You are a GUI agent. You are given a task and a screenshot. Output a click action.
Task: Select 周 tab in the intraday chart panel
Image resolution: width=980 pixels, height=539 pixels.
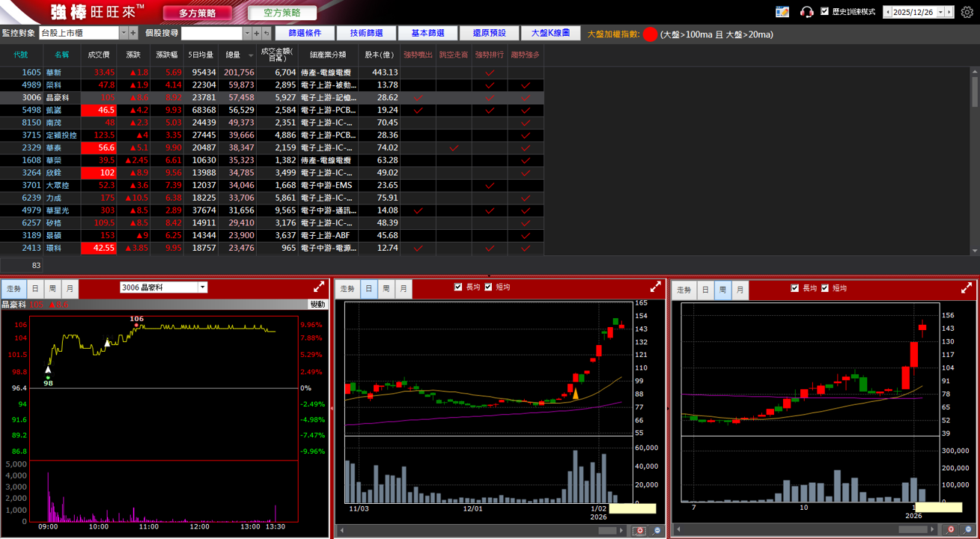tap(52, 287)
